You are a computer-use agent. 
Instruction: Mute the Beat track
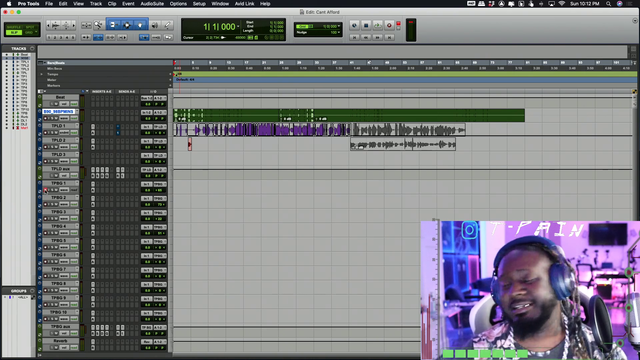(56, 104)
